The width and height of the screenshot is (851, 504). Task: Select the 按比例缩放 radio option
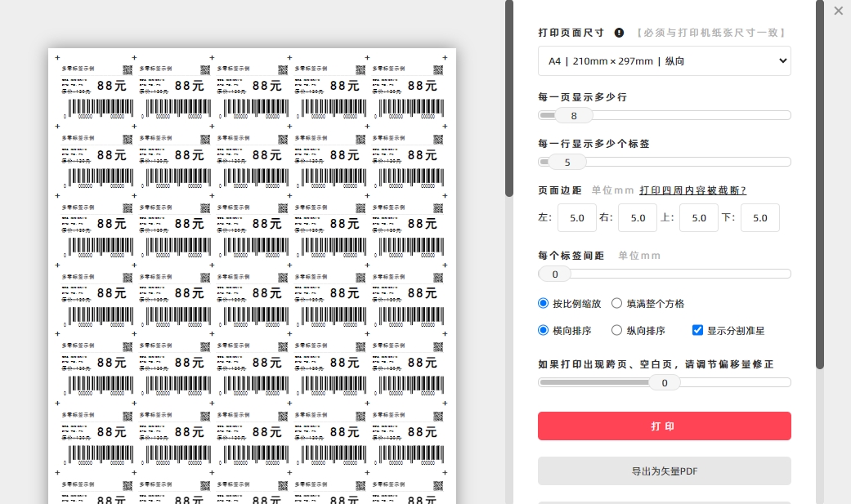coord(544,303)
